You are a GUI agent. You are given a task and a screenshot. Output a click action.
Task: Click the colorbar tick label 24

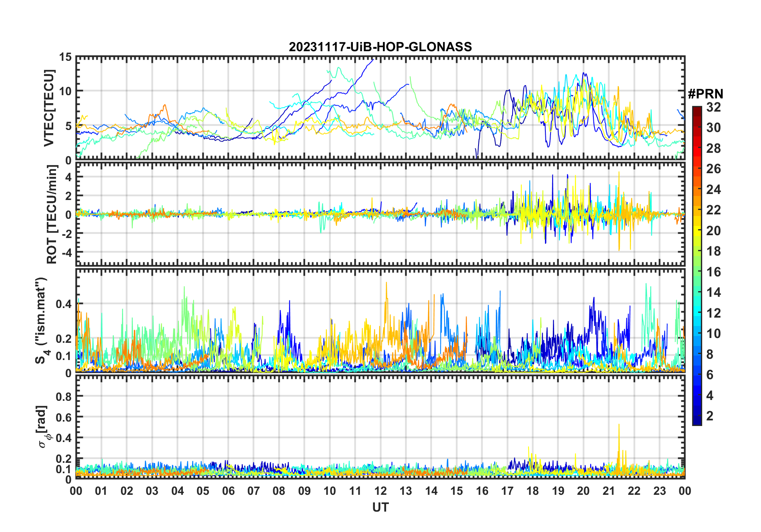point(713,190)
